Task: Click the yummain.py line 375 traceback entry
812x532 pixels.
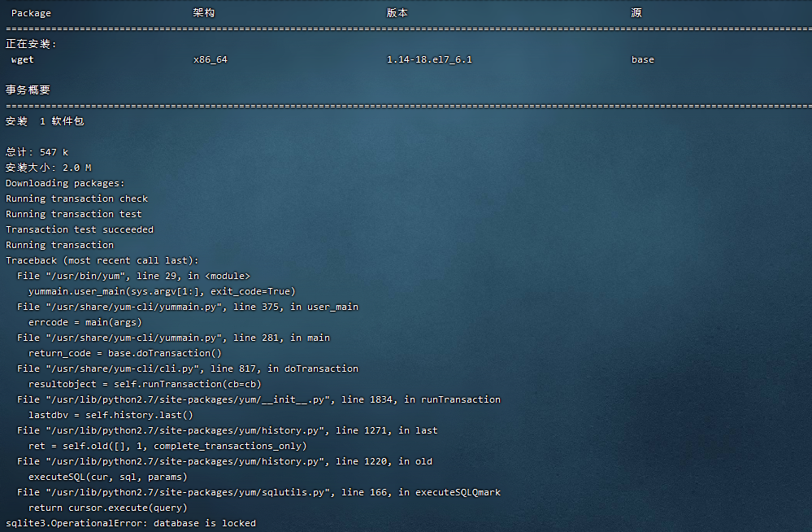Action: (x=188, y=307)
